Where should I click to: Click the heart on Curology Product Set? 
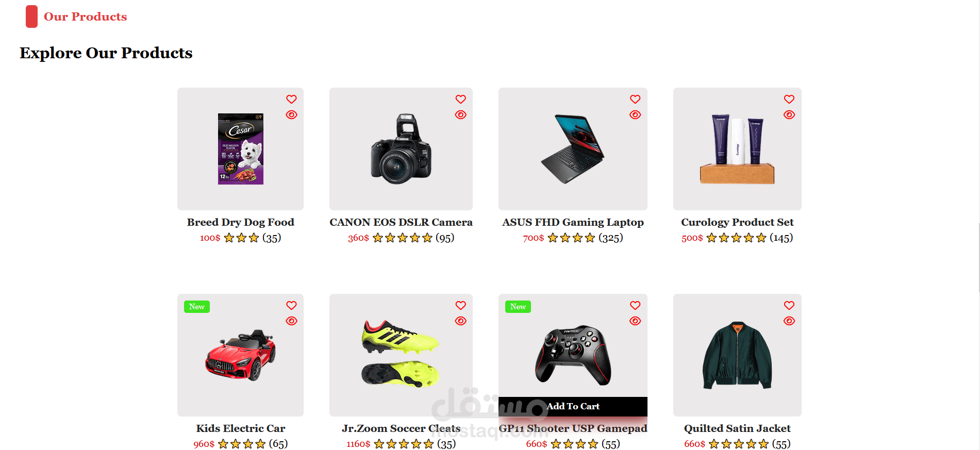789,99
